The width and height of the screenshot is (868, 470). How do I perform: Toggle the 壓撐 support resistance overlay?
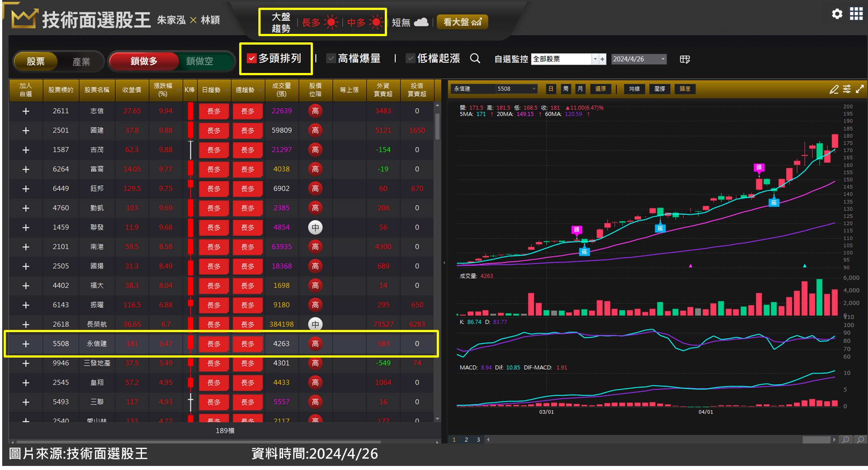[x=659, y=89]
